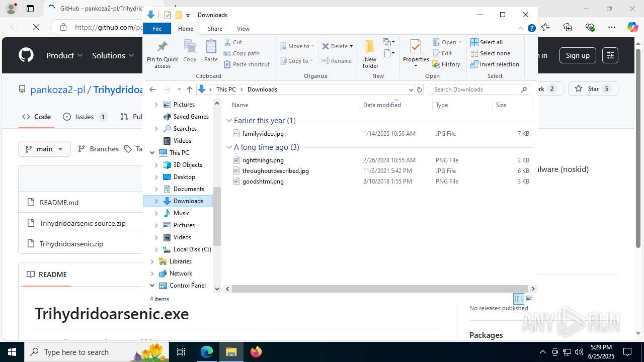
Task: Collapse the A long time ago group
Action: [x=229, y=147]
